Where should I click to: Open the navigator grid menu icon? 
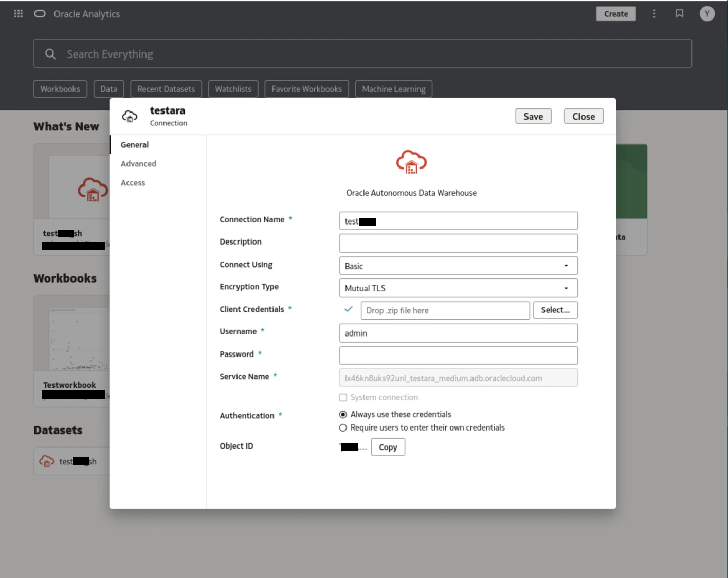coord(19,14)
